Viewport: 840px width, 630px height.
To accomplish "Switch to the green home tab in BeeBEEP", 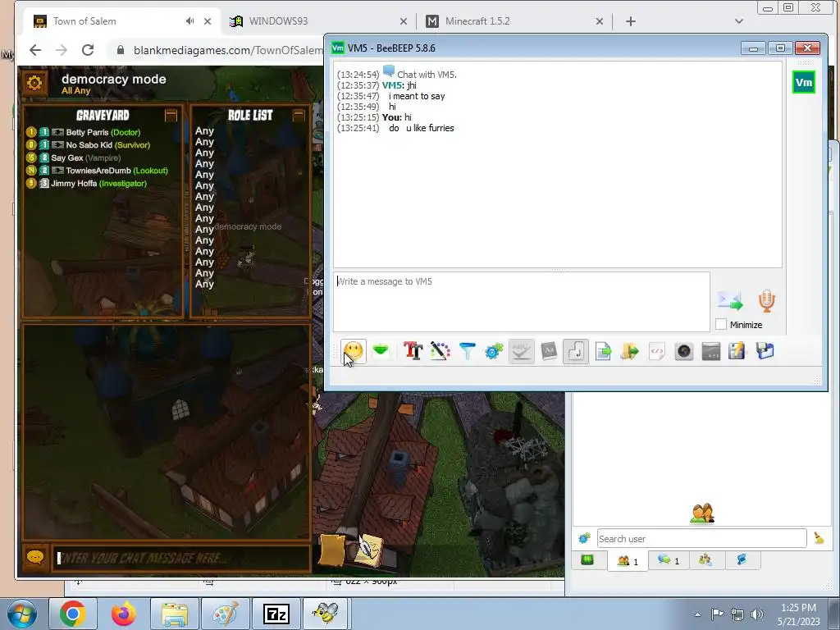I will pyautogui.click(x=587, y=560).
